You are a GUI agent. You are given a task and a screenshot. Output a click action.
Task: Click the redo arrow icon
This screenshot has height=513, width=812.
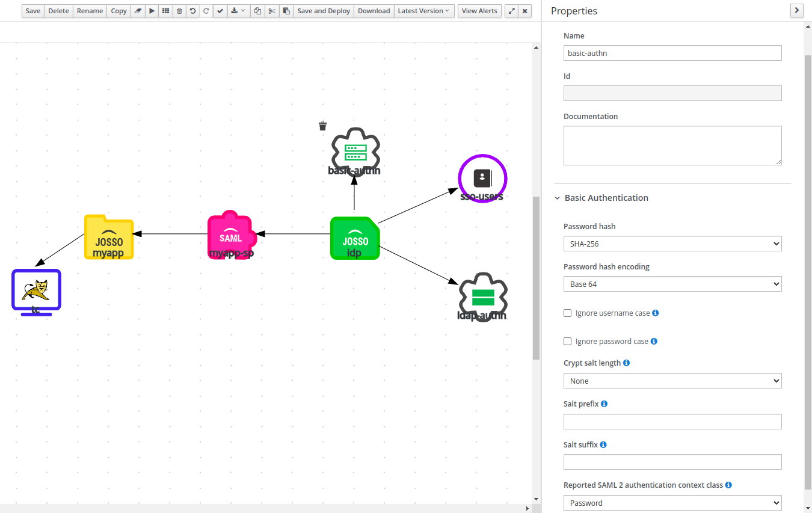pos(206,11)
